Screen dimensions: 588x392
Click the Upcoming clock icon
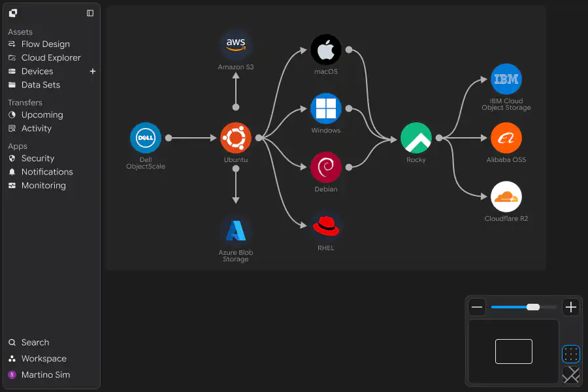[12, 115]
